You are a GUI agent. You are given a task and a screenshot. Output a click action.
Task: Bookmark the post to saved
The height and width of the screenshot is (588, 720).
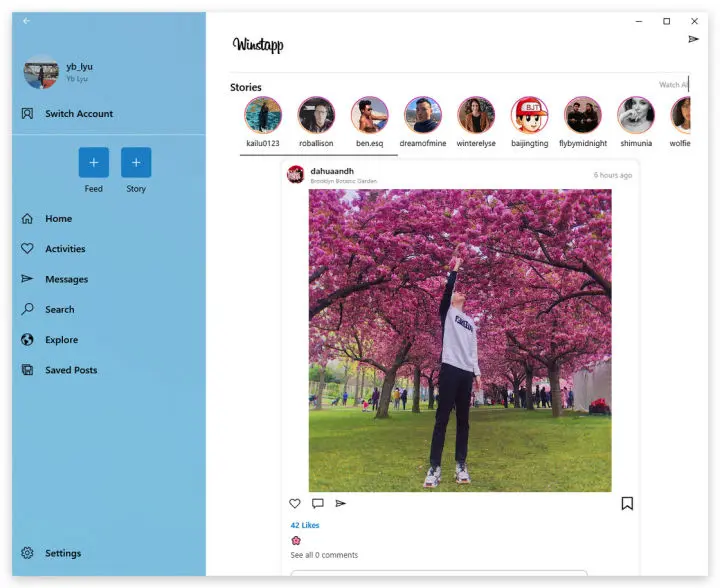[x=627, y=504]
